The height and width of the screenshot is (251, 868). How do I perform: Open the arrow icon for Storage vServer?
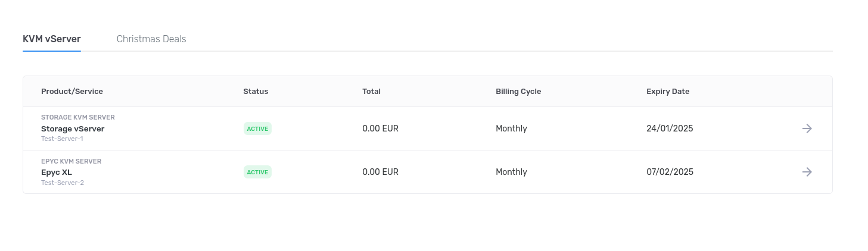tap(807, 128)
